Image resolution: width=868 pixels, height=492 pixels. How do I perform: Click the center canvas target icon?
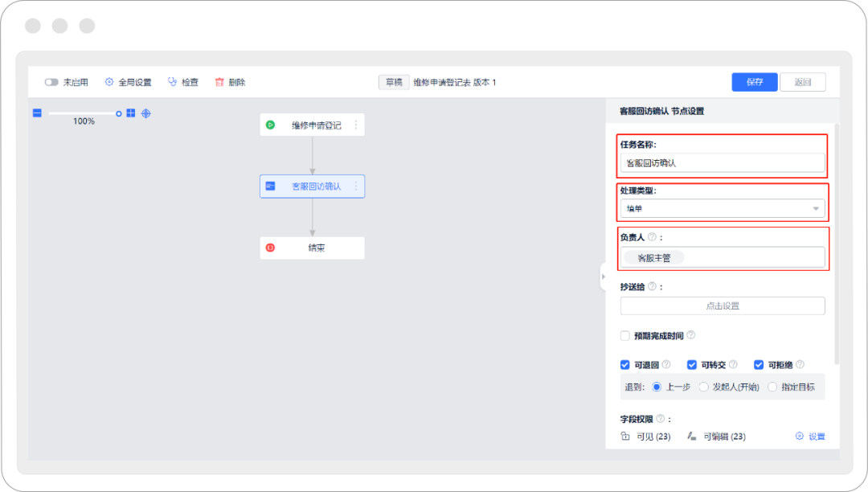pyautogui.click(x=146, y=113)
